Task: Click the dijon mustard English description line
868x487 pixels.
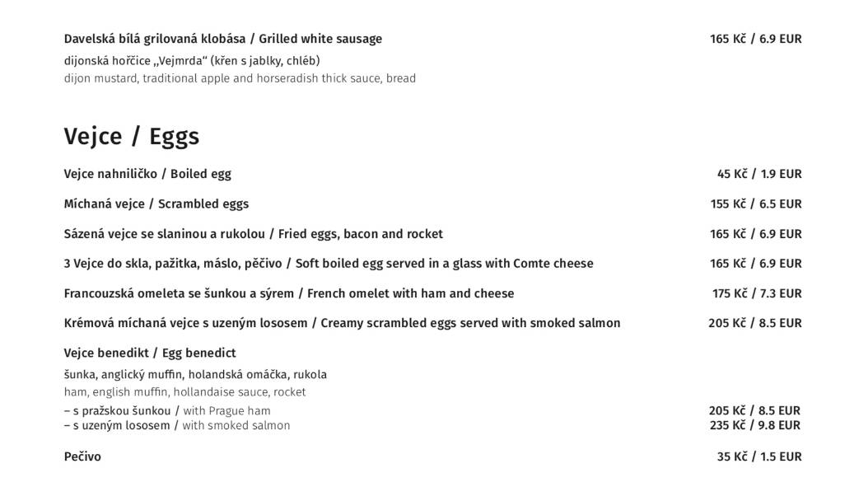Action: click(x=240, y=78)
